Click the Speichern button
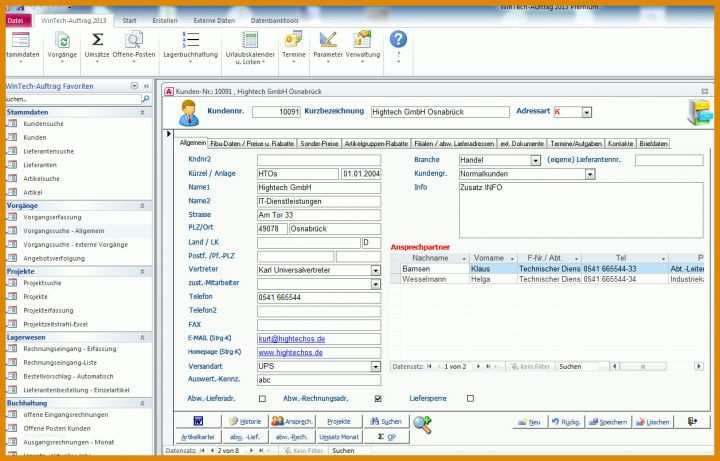Image resolution: width=720 pixels, height=461 pixels. [x=608, y=422]
